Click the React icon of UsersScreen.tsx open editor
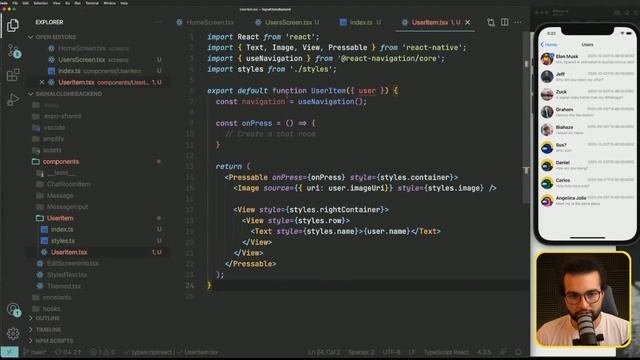 [51, 60]
